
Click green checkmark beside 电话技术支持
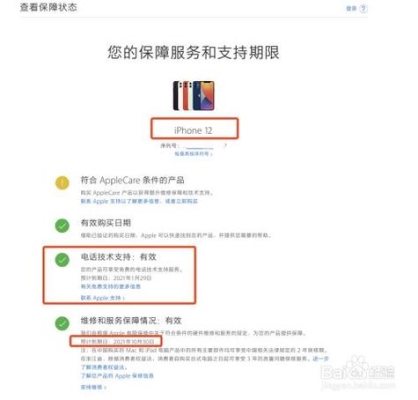(62, 260)
